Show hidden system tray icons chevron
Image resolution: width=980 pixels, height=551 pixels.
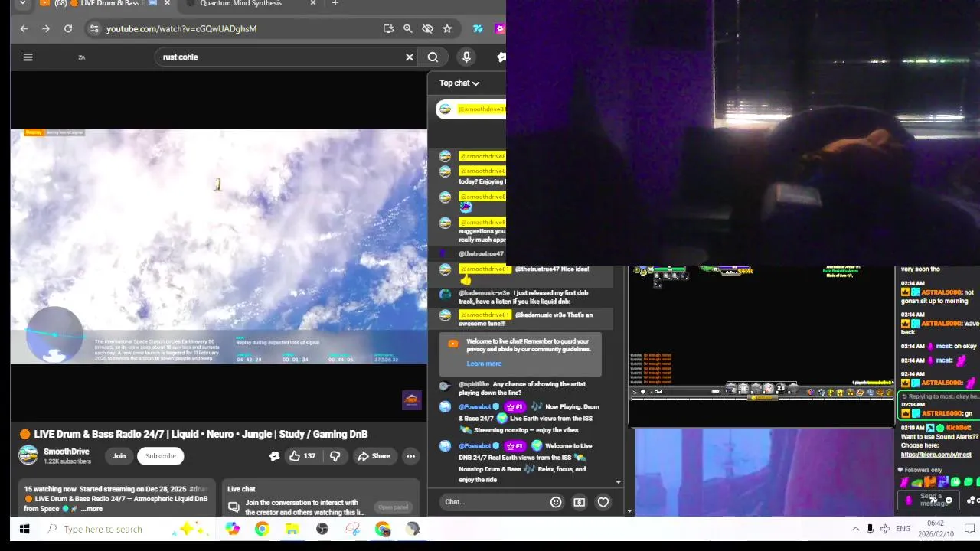(x=855, y=529)
